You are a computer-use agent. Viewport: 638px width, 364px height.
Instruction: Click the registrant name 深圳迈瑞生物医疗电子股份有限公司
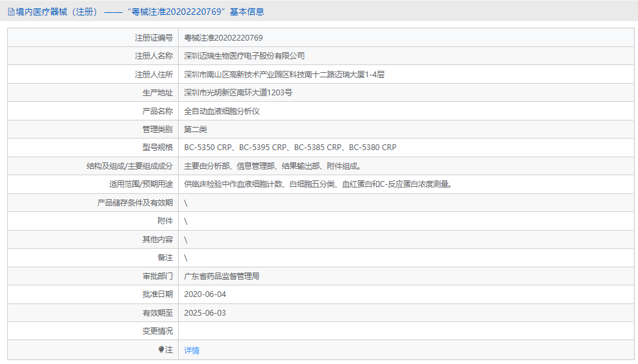point(244,56)
